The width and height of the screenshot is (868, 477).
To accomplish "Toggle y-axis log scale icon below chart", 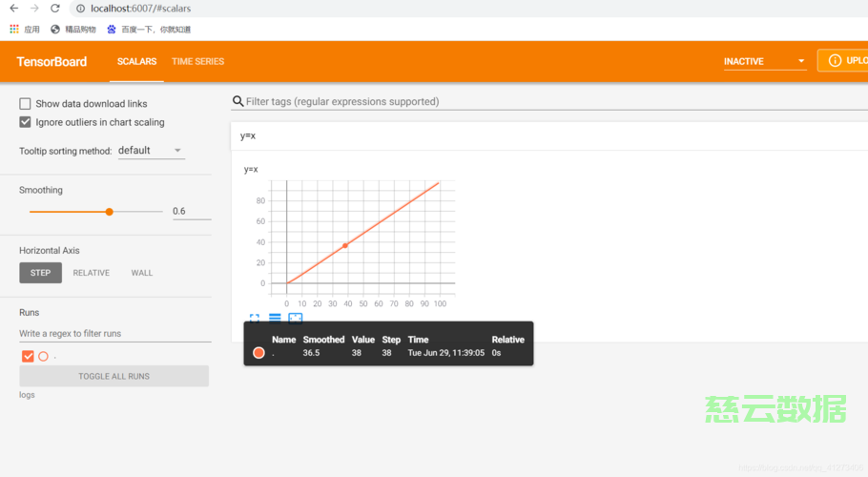I will click(x=275, y=319).
